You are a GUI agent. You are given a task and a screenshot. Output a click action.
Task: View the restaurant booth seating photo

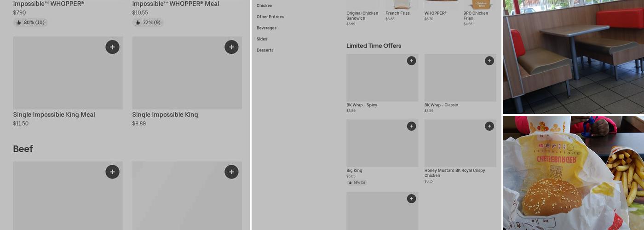point(573,57)
